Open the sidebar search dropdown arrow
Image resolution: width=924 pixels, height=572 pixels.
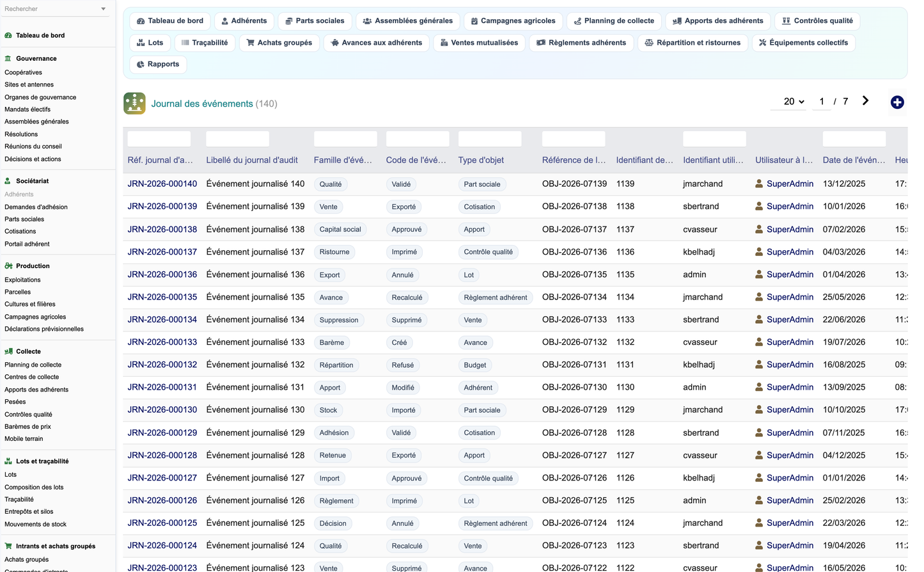(x=104, y=9)
